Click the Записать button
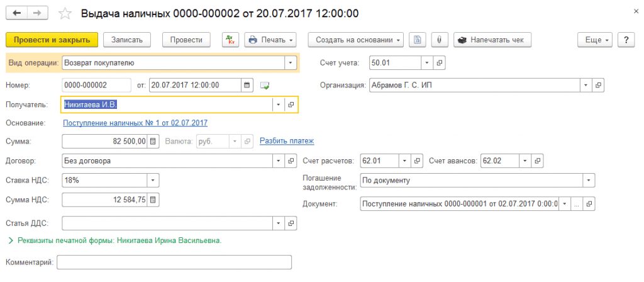This screenshot has width=644, height=282. coord(126,40)
